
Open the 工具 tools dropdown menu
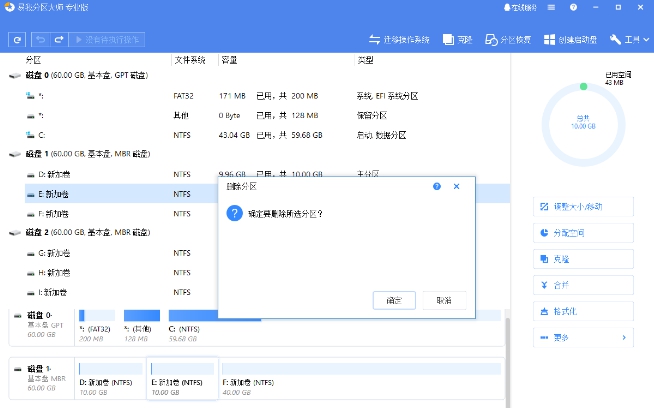(624, 40)
